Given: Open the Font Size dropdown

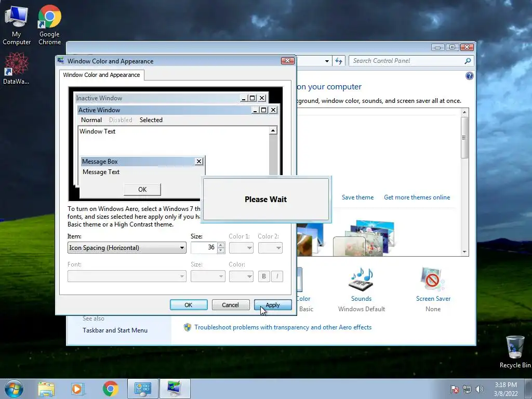Looking at the screenshot, I should point(208,276).
